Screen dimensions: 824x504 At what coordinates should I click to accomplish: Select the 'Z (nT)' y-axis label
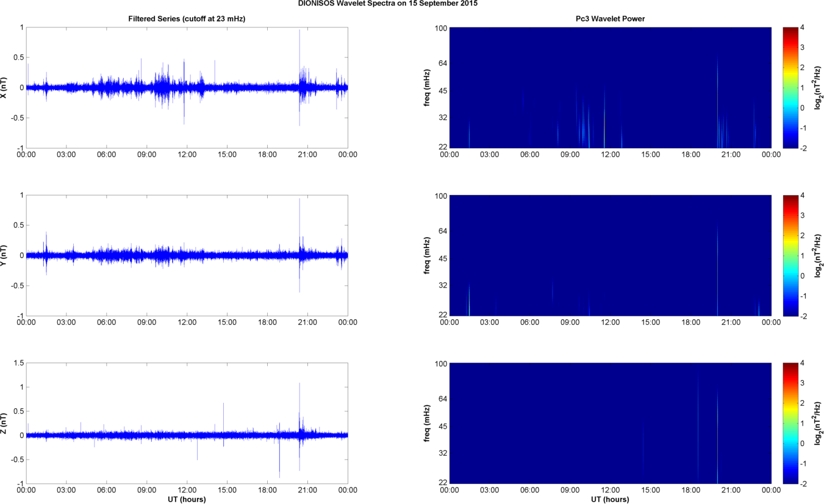[4, 423]
